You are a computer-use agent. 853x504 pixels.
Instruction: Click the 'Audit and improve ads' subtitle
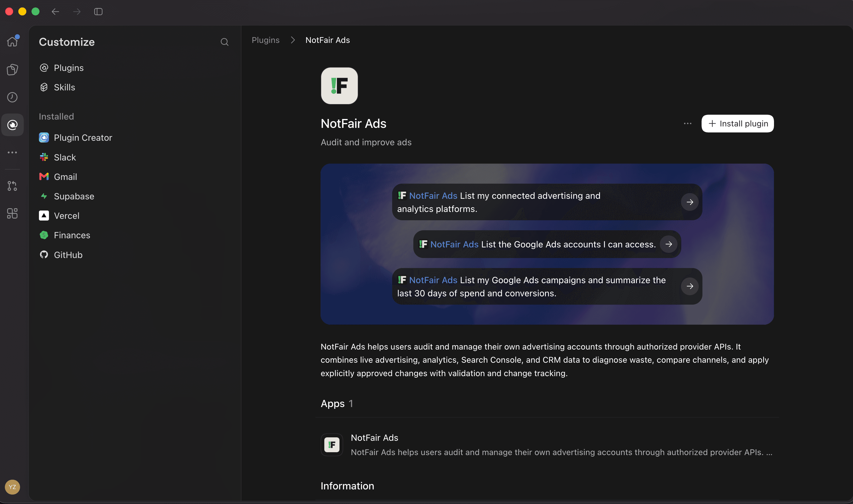click(x=366, y=142)
